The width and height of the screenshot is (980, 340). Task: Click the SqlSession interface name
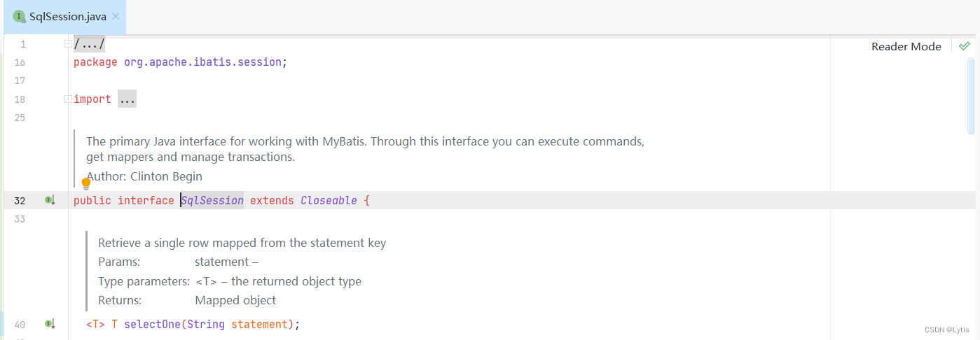(212, 201)
